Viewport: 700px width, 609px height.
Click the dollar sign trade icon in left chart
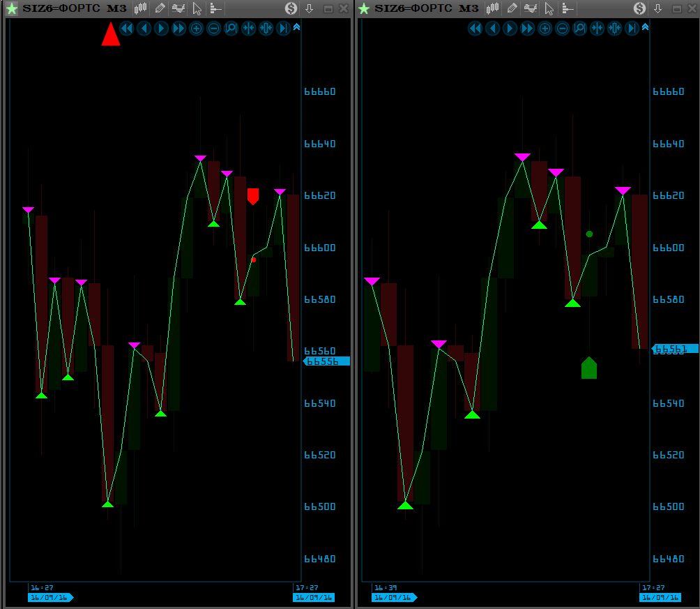tap(291, 8)
